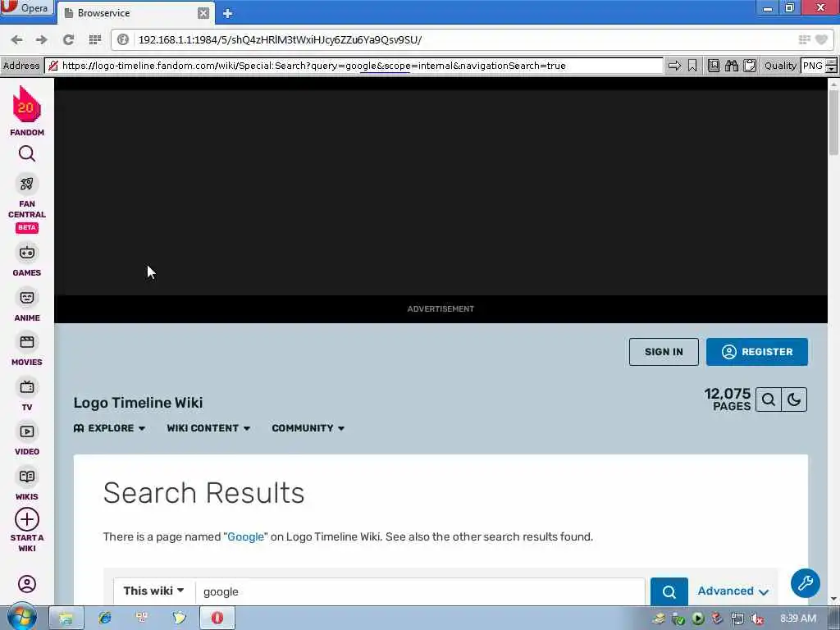Click the Browservice binoculars find icon
Image resolution: width=840 pixels, height=630 pixels.
click(731, 66)
